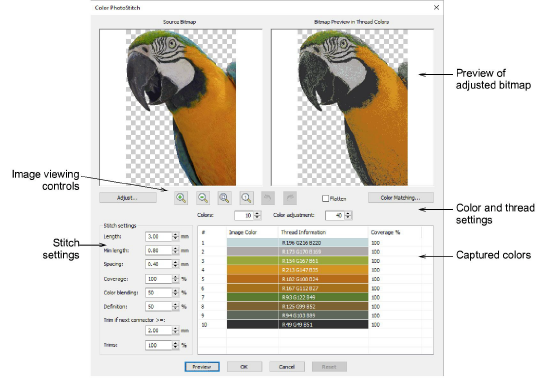Click the zoom out magnifier icon
Image resolution: width=547 pixels, height=389 pixels.
point(203,198)
